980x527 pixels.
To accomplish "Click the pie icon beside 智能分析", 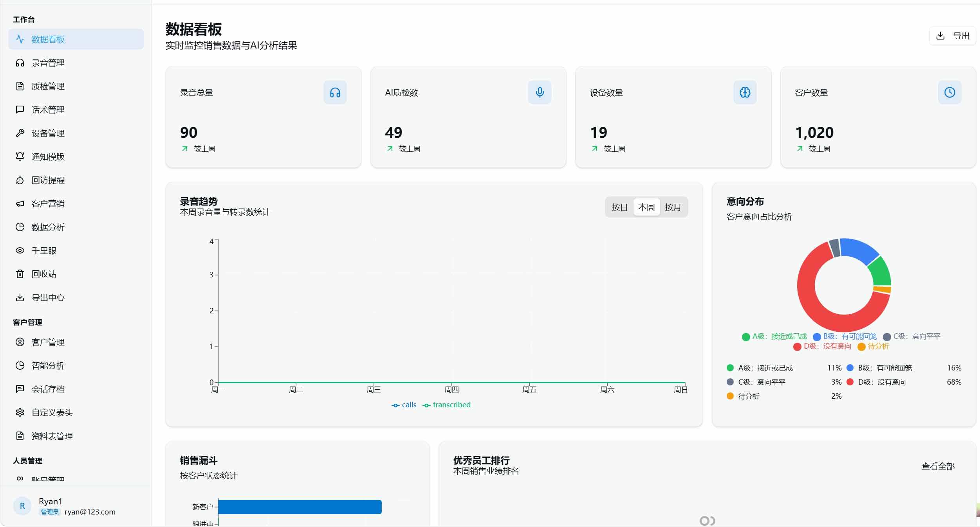I will click(20, 365).
